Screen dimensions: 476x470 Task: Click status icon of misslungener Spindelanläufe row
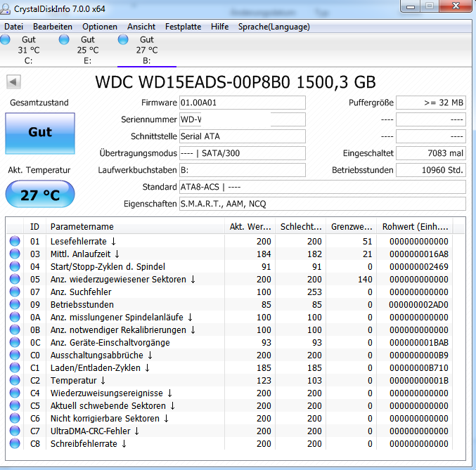[x=15, y=317]
